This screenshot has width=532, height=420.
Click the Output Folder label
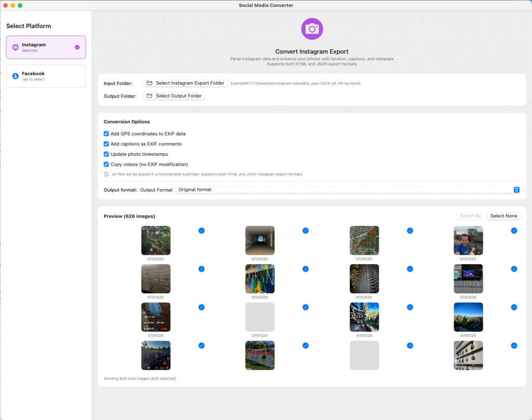[x=120, y=96]
